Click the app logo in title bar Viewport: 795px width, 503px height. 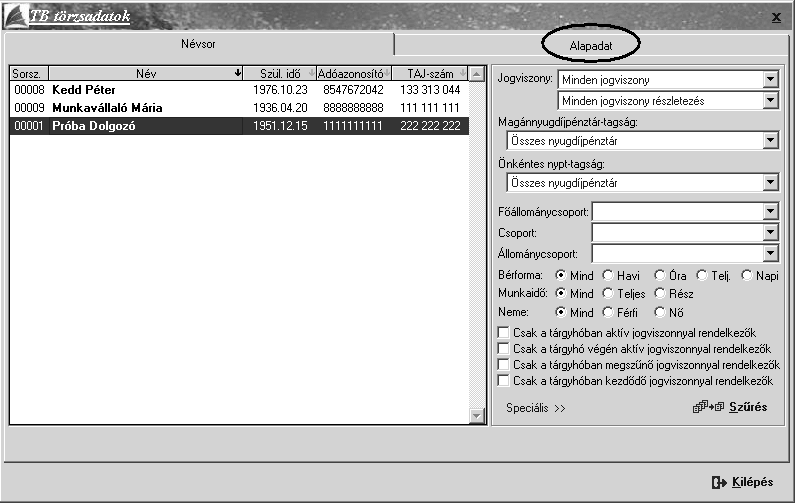tap(16, 16)
